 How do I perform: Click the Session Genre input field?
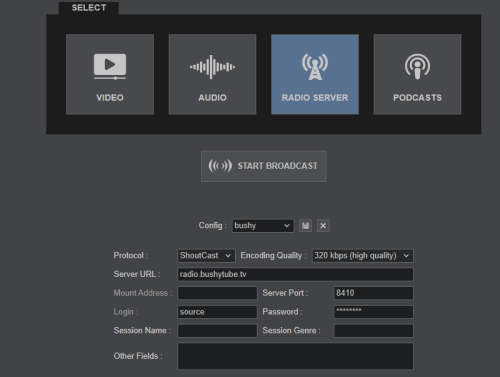coord(374,331)
